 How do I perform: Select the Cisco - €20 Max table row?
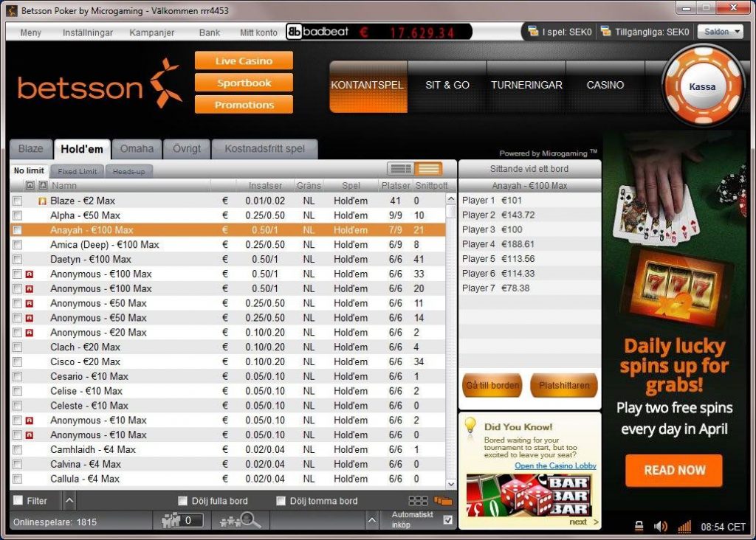coord(227,361)
